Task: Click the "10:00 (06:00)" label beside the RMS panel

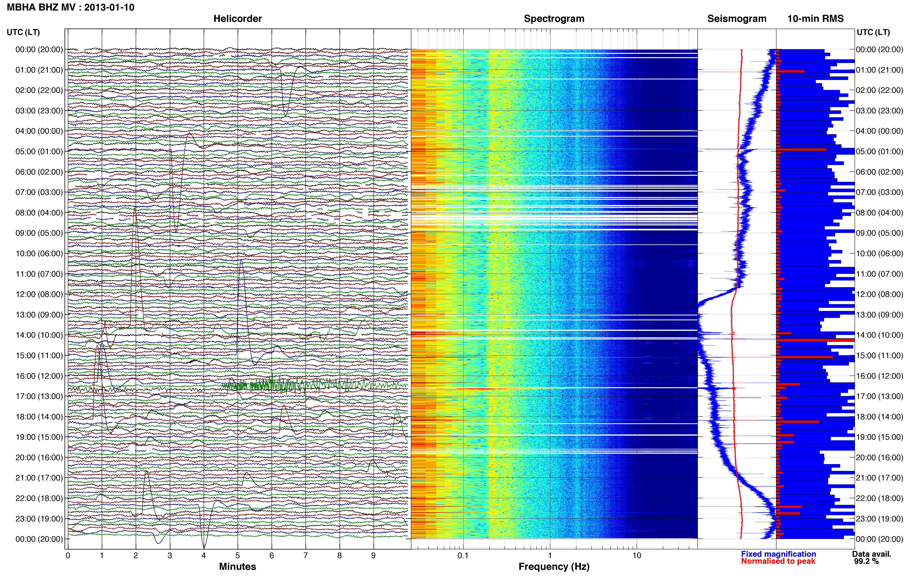Action: point(880,253)
